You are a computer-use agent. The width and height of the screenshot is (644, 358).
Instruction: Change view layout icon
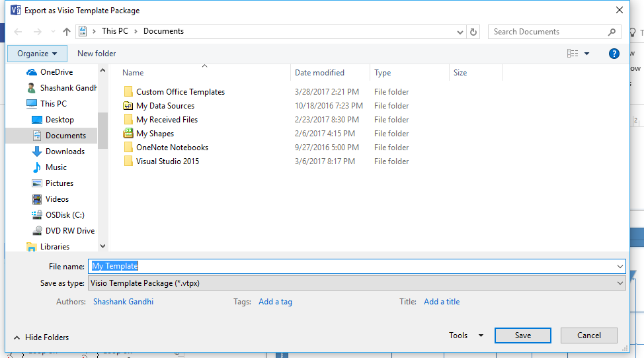point(573,54)
